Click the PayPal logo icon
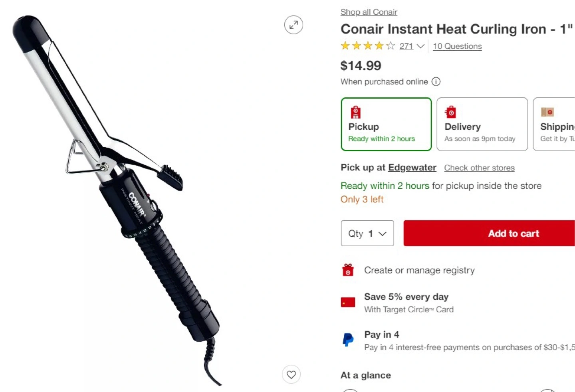 click(x=348, y=340)
